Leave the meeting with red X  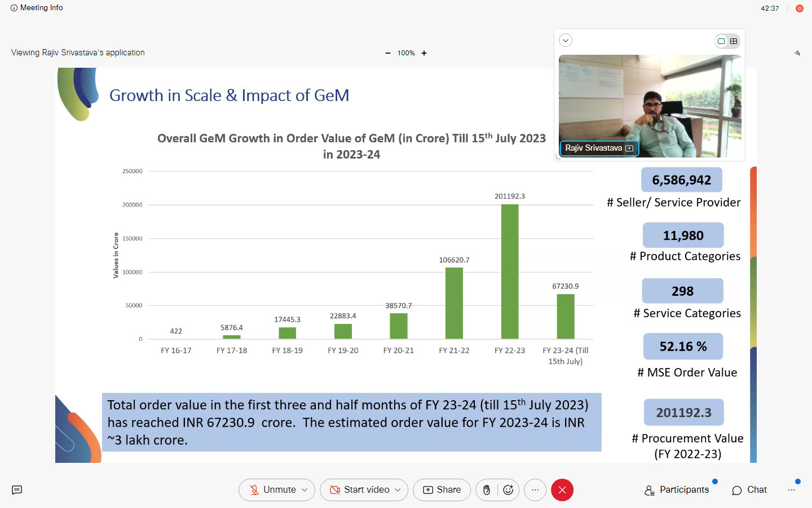[562, 490]
